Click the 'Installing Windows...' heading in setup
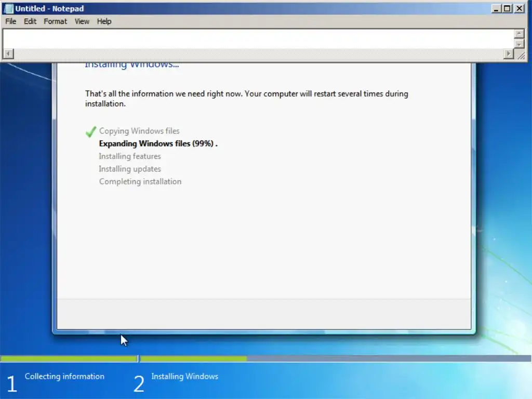 [x=131, y=65]
